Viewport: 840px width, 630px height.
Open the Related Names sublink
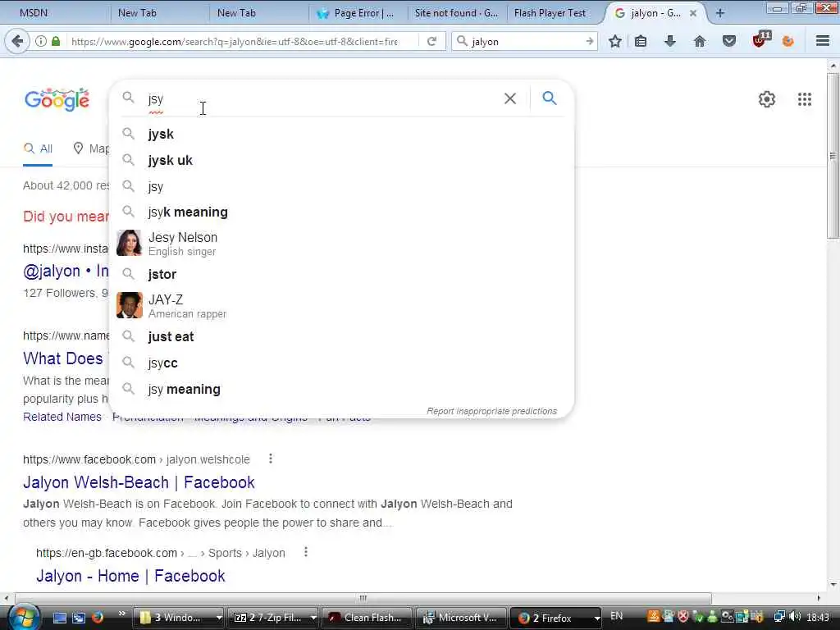[x=62, y=417]
